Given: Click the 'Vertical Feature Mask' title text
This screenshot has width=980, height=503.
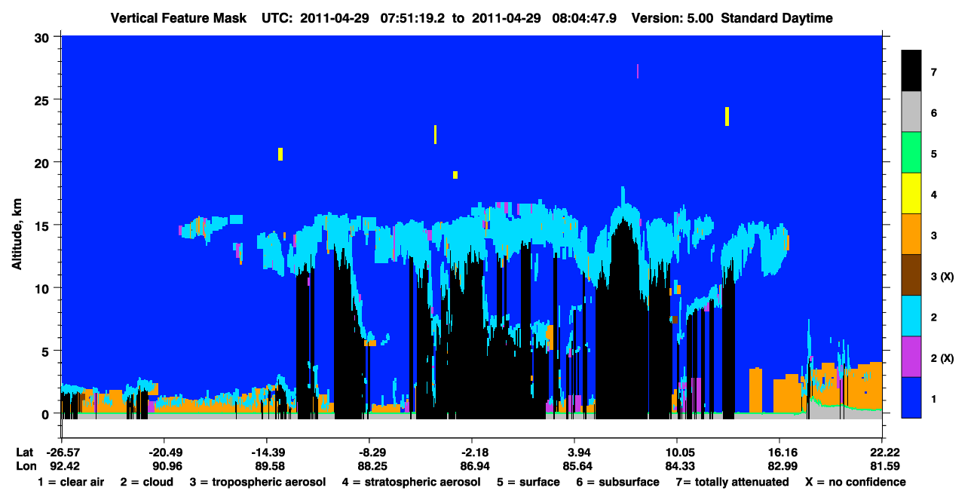Looking at the screenshot, I should 178,18.
